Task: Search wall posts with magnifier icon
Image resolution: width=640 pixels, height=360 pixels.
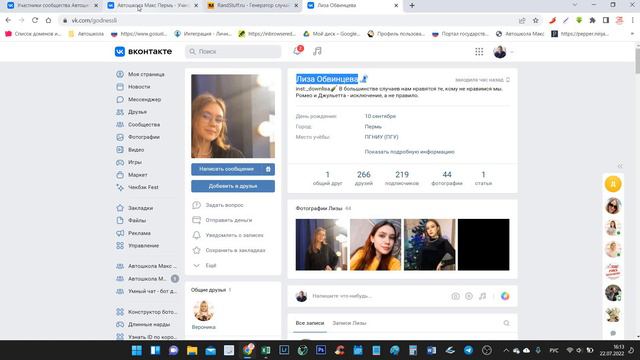Action: click(x=507, y=323)
